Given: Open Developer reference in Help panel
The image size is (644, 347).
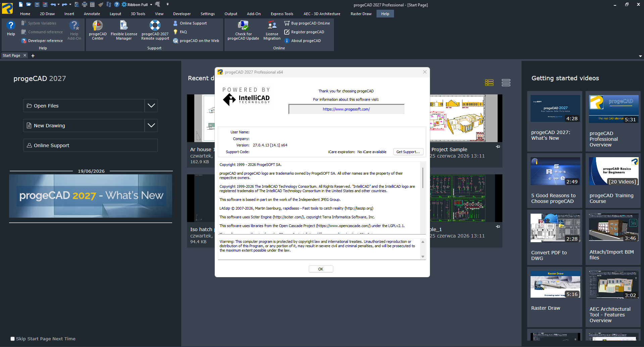Looking at the screenshot, I should pos(42,41).
